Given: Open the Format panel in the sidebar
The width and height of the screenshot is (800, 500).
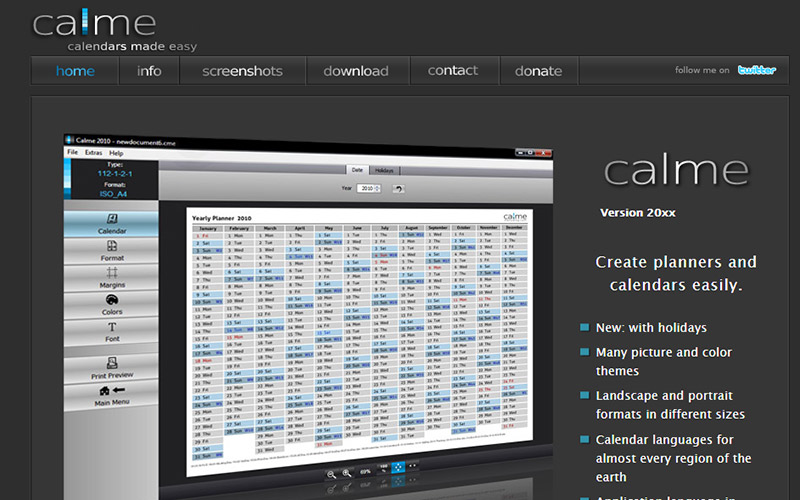Looking at the screenshot, I should coord(111,251).
